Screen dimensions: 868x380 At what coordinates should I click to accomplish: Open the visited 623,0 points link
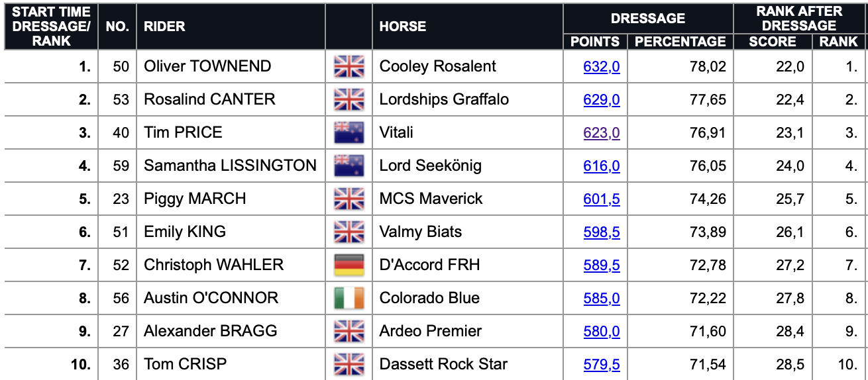(x=602, y=132)
